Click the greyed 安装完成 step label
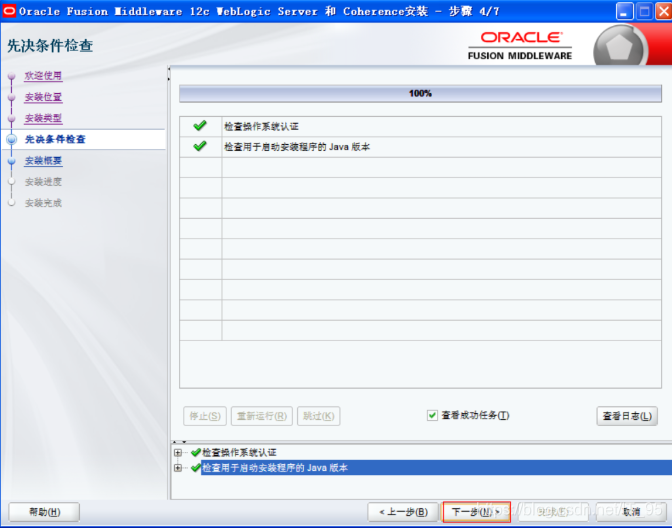The height and width of the screenshot is (528, 672). click(43, 203)
